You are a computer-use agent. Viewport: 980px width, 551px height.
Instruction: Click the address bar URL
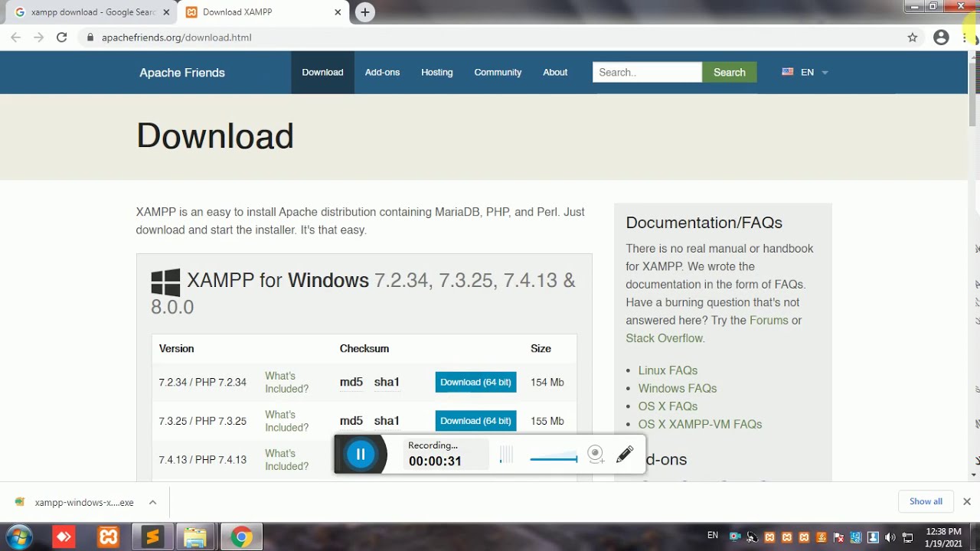pyautogui.click(x=176, y=37)
